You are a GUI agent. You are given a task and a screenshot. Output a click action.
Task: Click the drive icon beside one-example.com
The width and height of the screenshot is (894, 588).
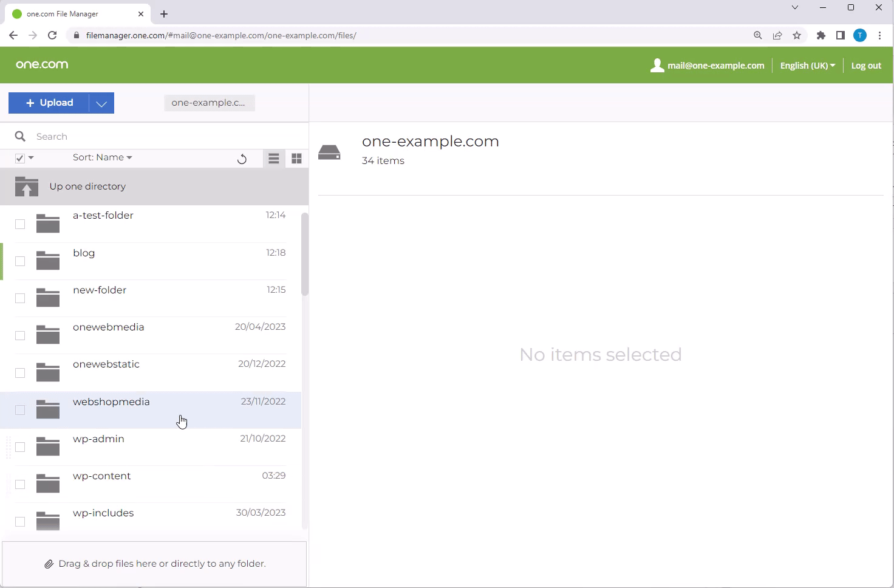(x=330, y=151)
